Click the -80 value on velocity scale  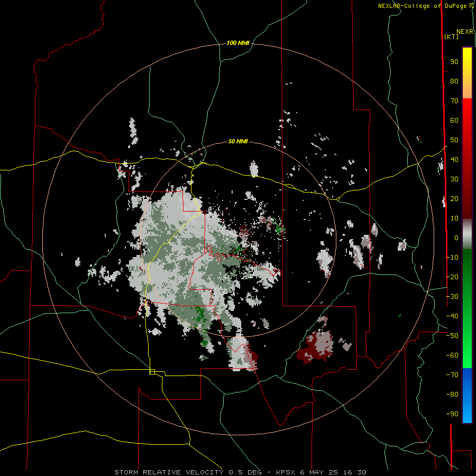tap(452, 395)
